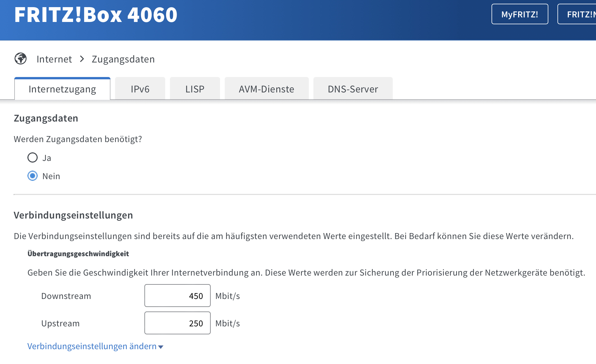
Task: Click the Mbit/s unit next to Upstream
Action: pos(227,323)
